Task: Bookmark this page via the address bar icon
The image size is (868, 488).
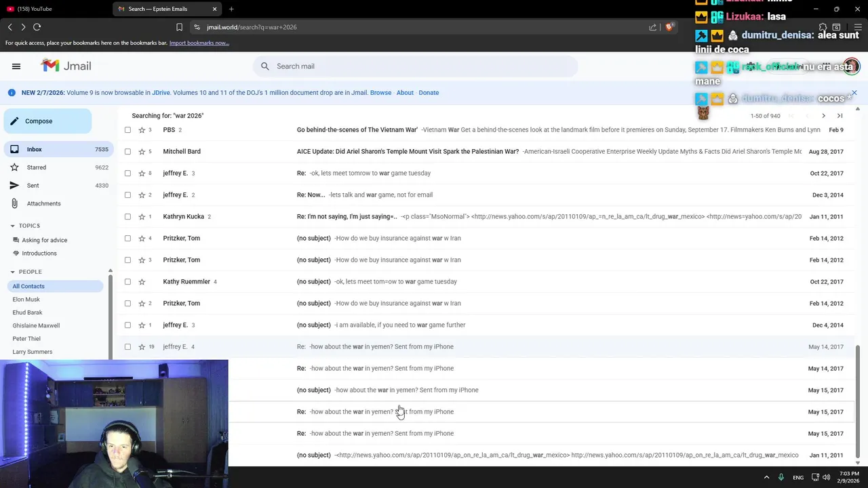Action: click(179, 27)
